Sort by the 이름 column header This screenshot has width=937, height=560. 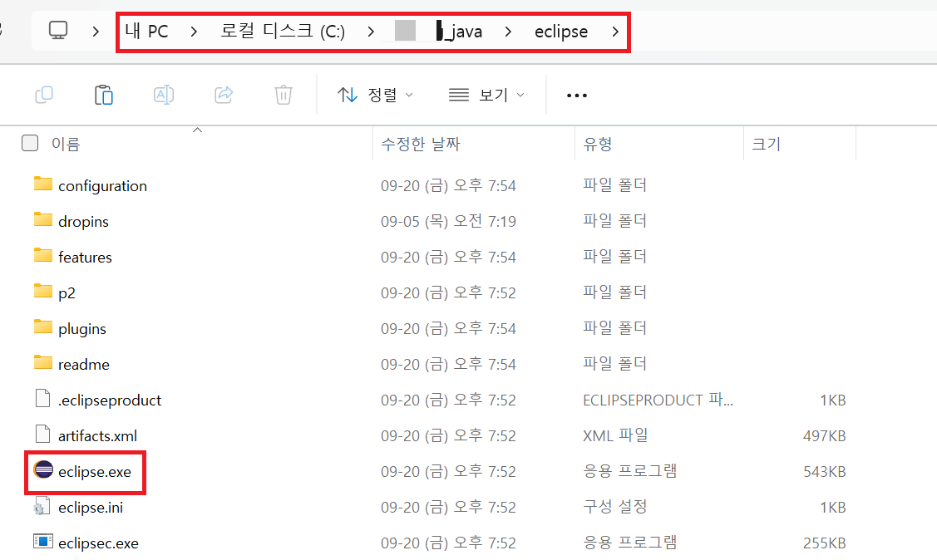point(66,144)
